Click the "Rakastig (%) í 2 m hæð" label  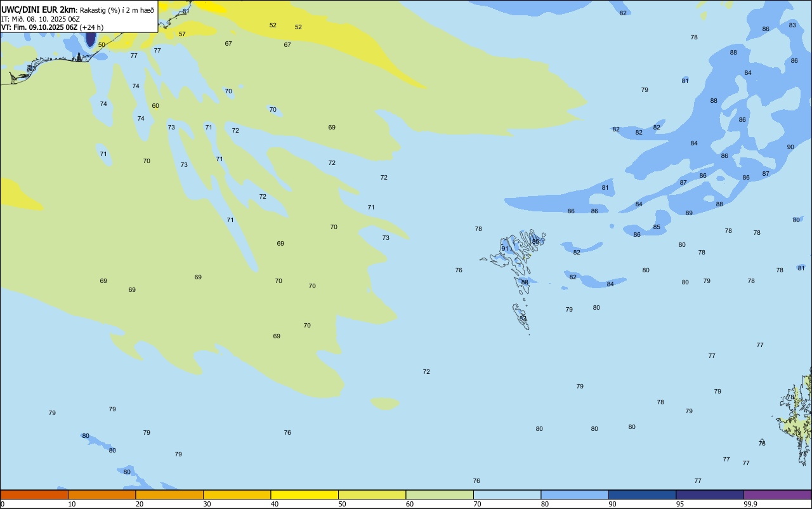point(117,10)
